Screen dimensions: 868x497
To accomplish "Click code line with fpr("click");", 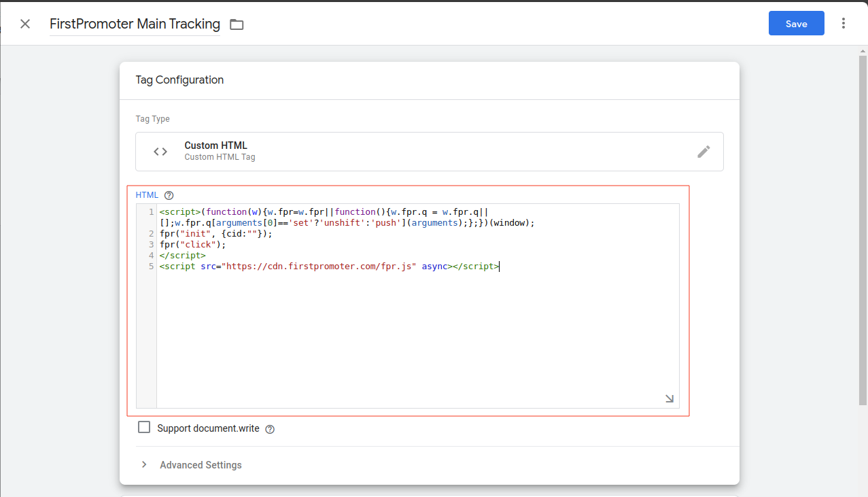I will pyautogui.click(x=192, y=245).
